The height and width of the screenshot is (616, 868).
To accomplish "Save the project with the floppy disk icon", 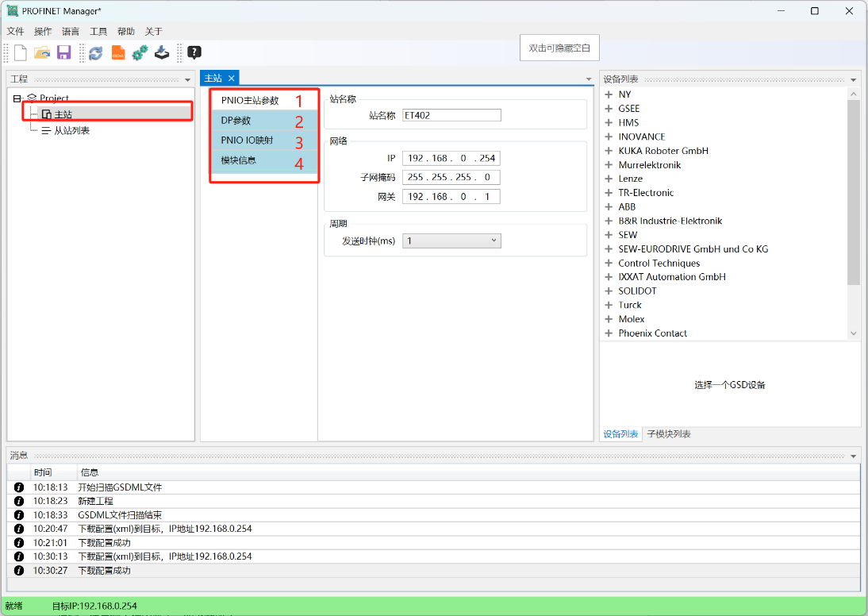I will [64, 52].
